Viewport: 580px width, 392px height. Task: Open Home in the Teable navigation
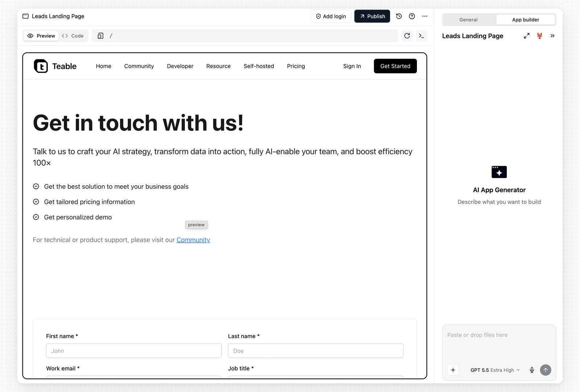click(x=104, y=66)
